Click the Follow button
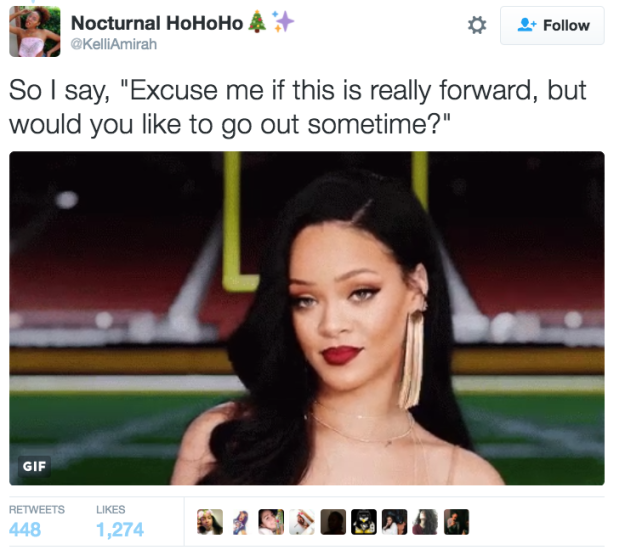 [552, 26]
